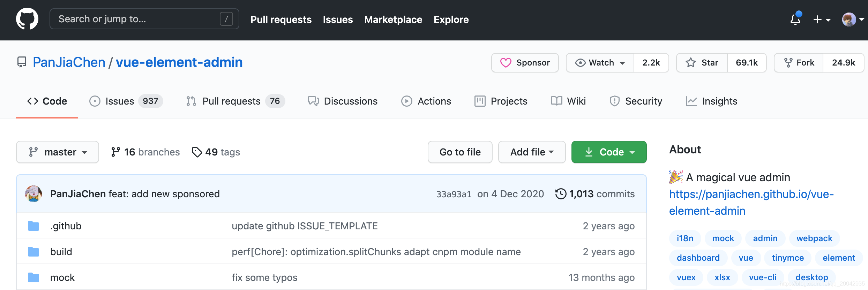This screenshot has width=868, height=290.
Task: Click the branches fork icon
Action: click(x=115, y=152)
